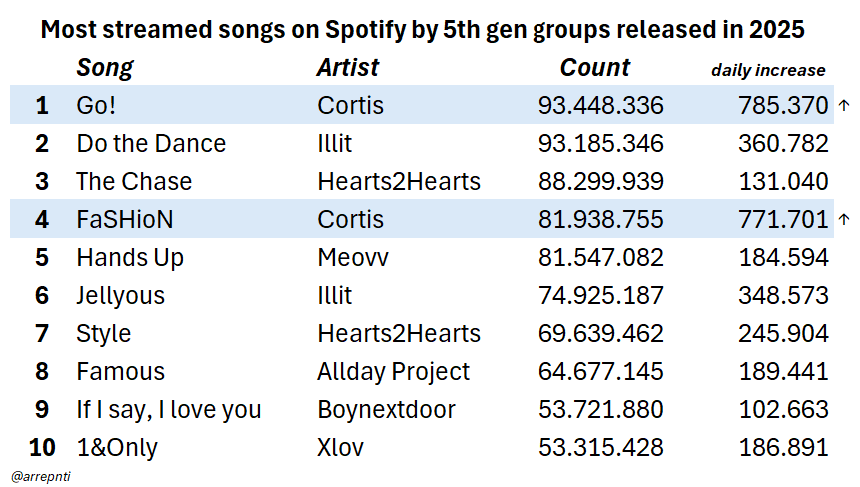This screenshot has width=860, height=487.
Task: Click the up arrow beside Go! daily increase
Action: [x=845, y=105]
